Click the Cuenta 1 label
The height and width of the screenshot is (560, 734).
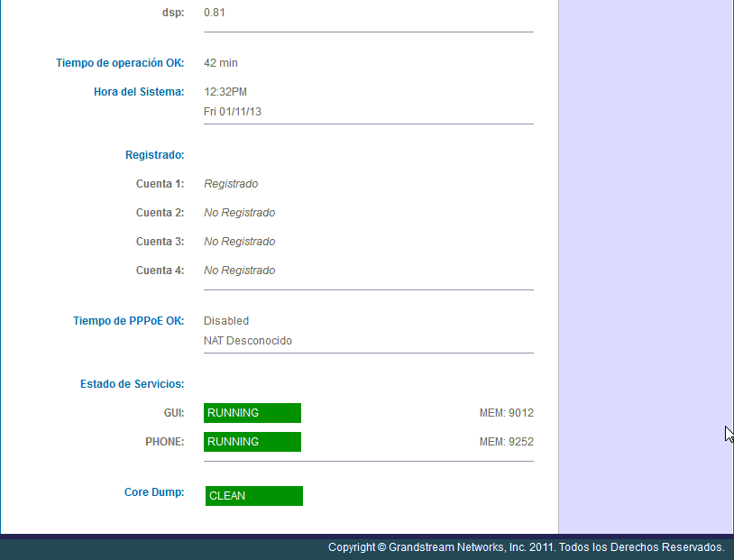pyautogui.click(x=160, y=183)
